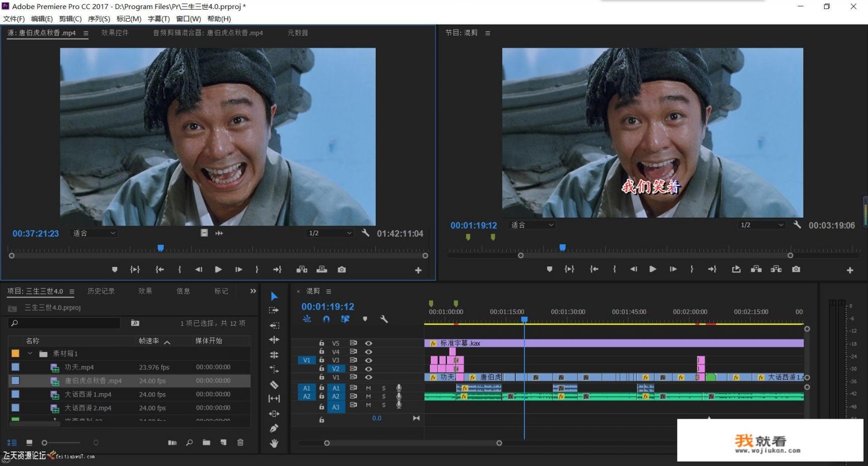The height and width of the screenshot is (466, 868).
Task: Toggle snap magnet in timeline
Action: coord(327,319)
